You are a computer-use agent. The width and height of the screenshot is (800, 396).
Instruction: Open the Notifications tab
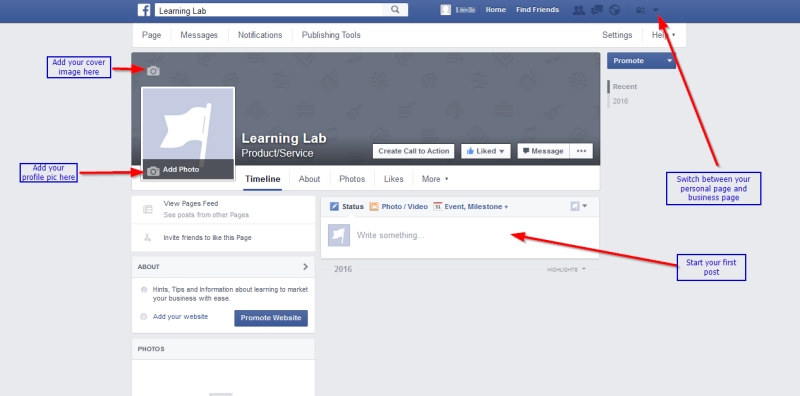[260, 35]
